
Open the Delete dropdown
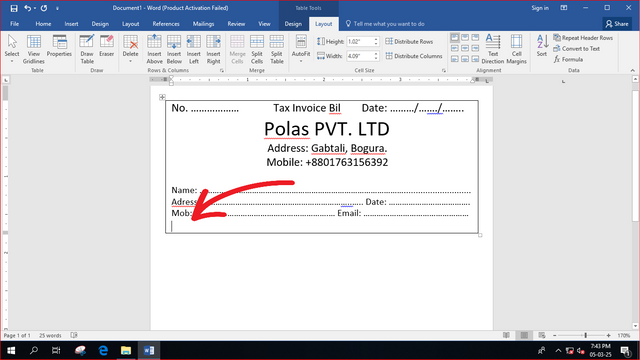pos(131,49)
